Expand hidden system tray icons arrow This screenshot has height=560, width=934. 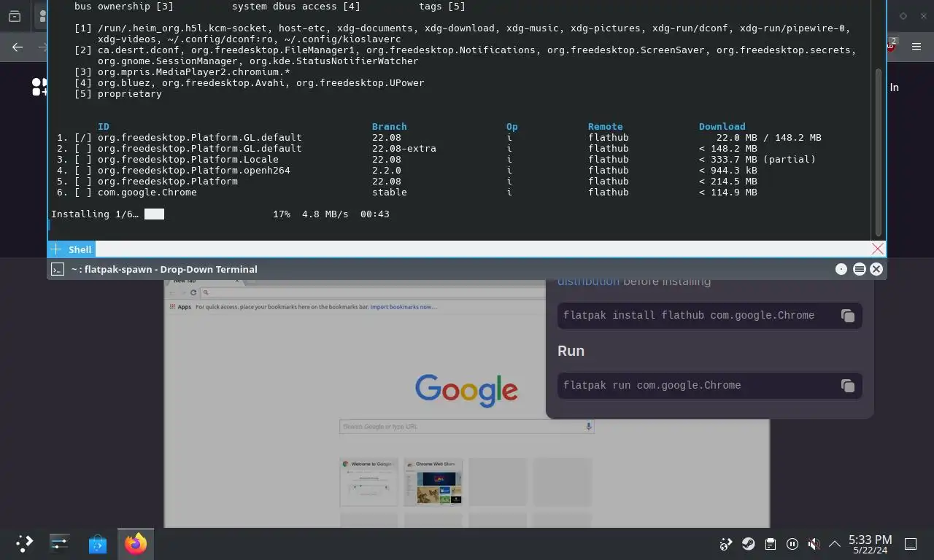point(834,544)
